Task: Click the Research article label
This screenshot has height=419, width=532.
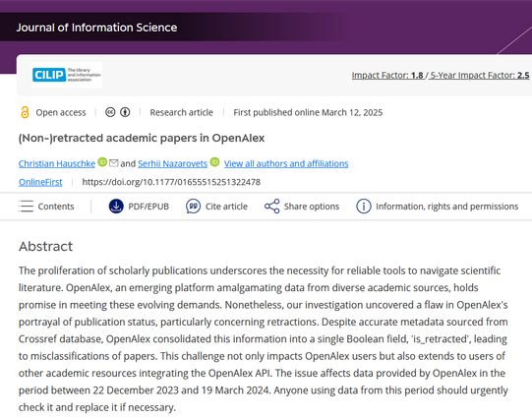Action: click(x=182, y=112)
